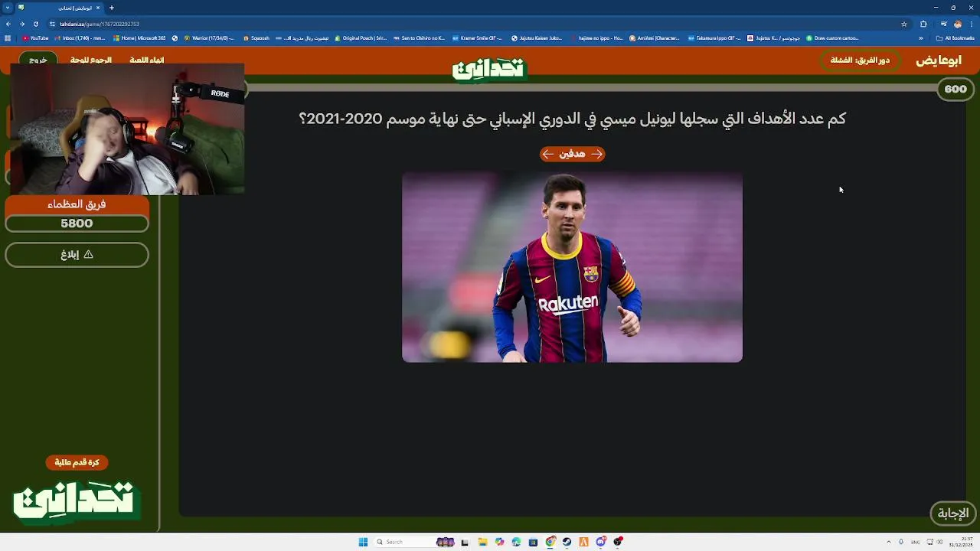Open the hajime no ippo bookmark

[x=596, y=37]
